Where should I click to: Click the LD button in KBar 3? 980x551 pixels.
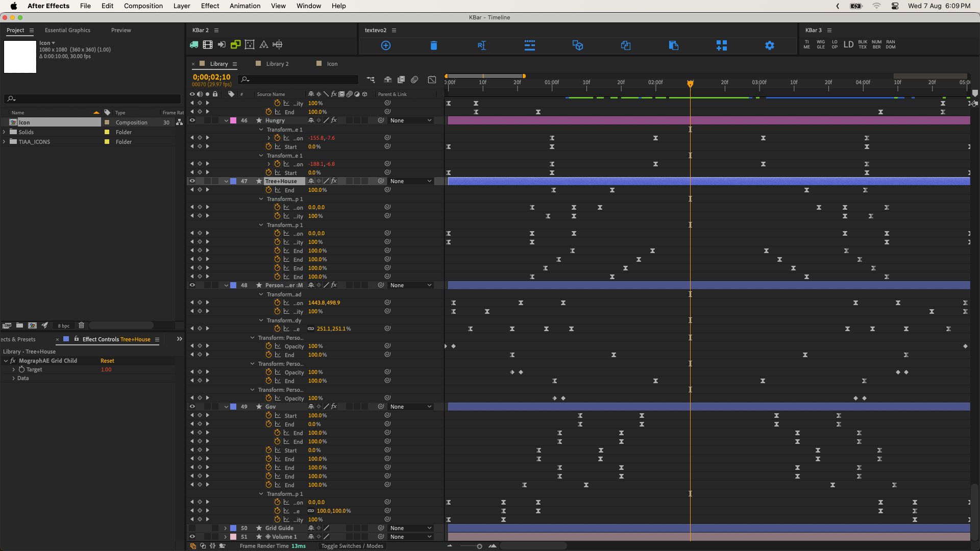(x=848, y=44)
